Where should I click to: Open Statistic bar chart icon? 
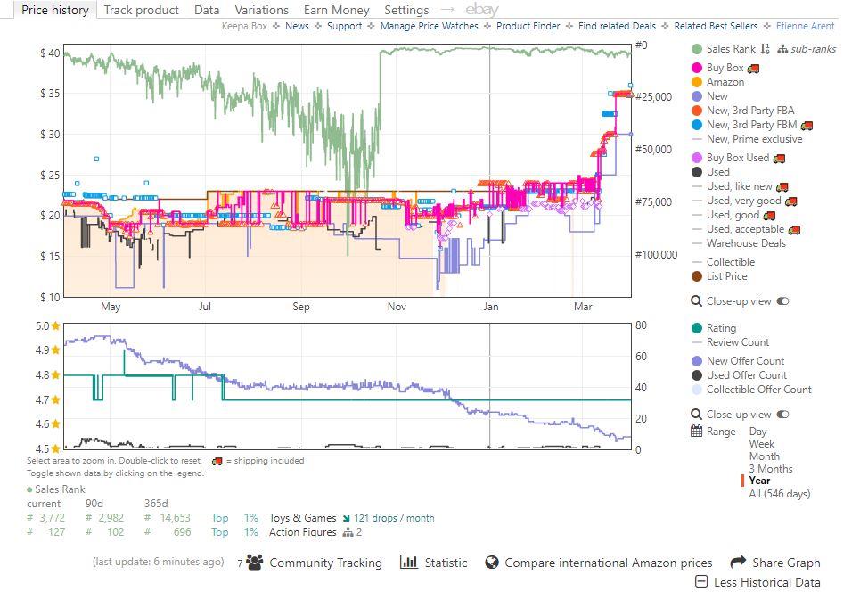pyautogui.click(x=408, y=563)
